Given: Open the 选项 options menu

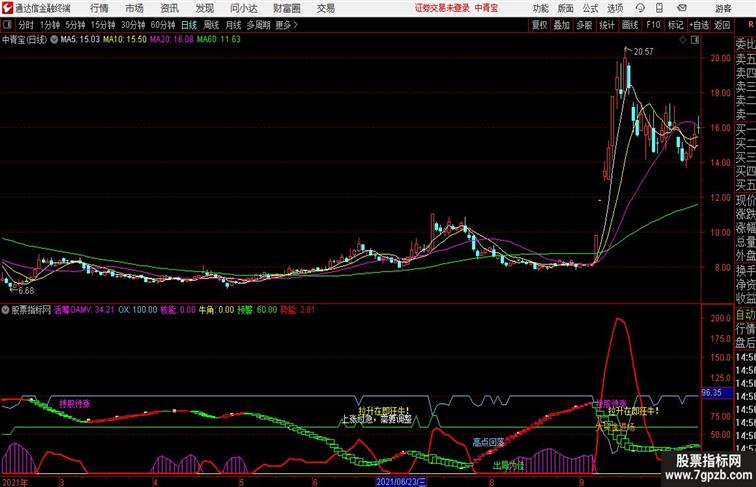Looking at the screenshot, I should (615, 8).
